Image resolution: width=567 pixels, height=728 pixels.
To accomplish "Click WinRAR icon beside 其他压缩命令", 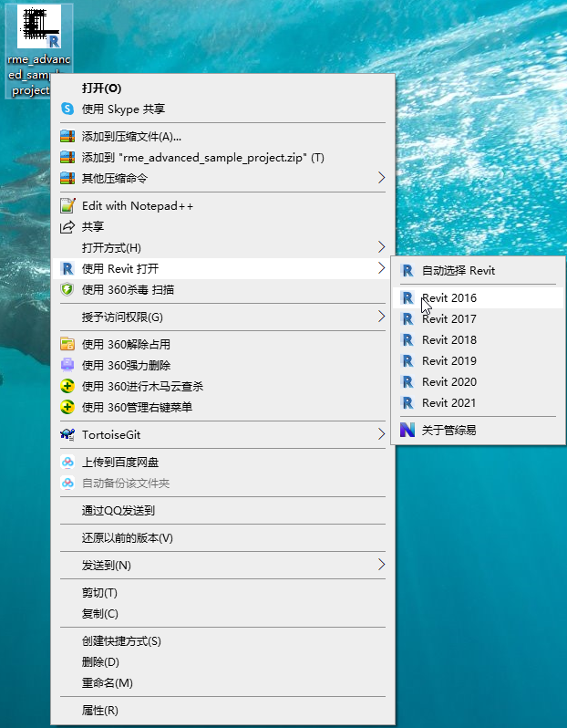I will click(x=67, y=178).
